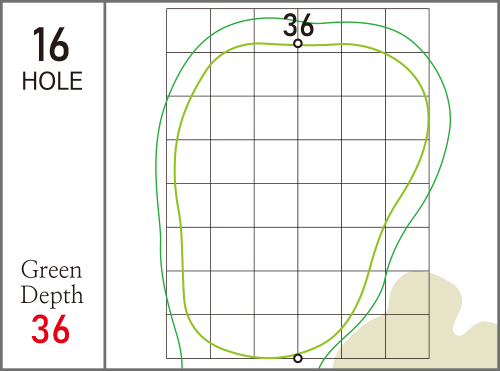Click the 16 hole number
This screenshot has height=371, width=500.
pos(51,45)
